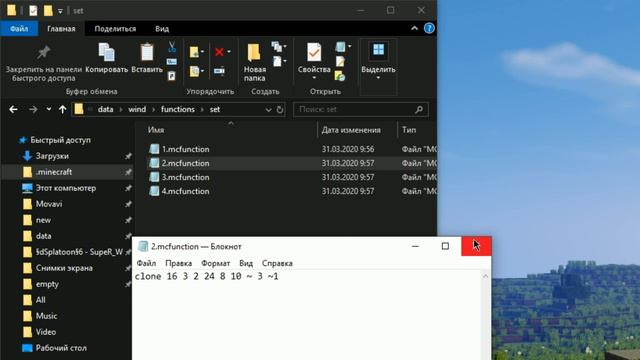
Task: Open Notepad's Формат menu
Action: pos(216,263)
